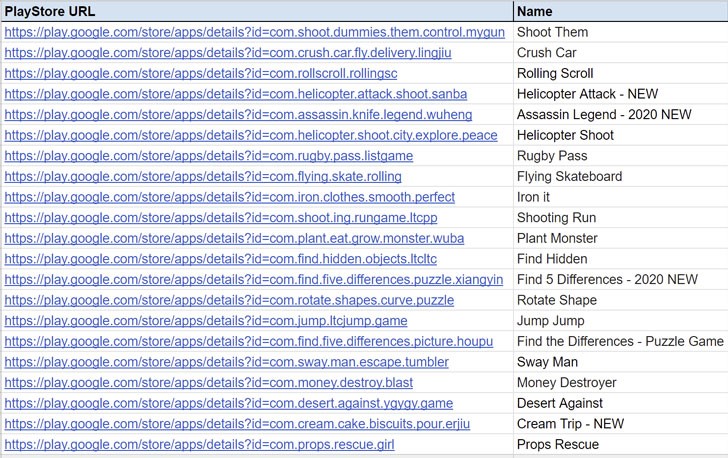The image size is (728, 458).
Task: Open the props.rescue.girl PlayStore link
Action: pos(200,445)
